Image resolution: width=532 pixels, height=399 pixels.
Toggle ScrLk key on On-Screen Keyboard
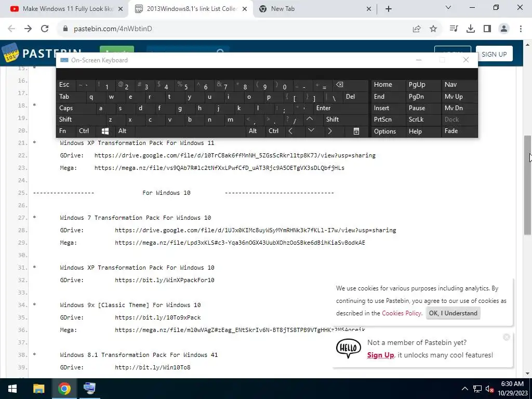423,119
